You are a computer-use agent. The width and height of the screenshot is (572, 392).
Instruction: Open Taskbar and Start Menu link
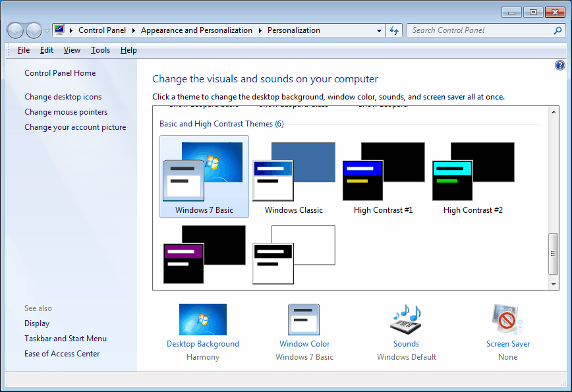pos(66,339)
